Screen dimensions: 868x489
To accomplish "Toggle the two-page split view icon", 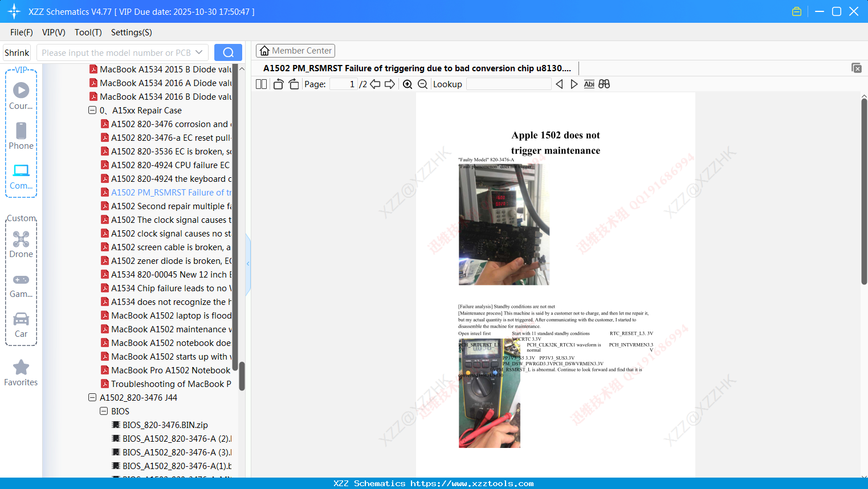I will 261,84.
